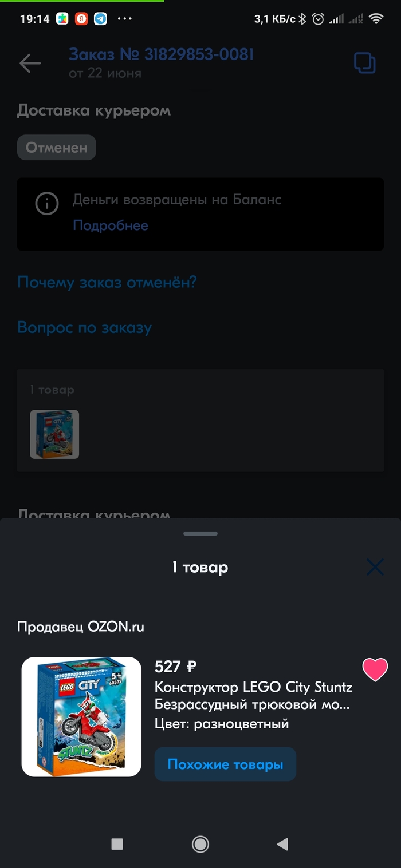This screenshot has width=401, height=868.
Task: Close the 1 товар sheet with X
Action: click(x=375, y=567)
